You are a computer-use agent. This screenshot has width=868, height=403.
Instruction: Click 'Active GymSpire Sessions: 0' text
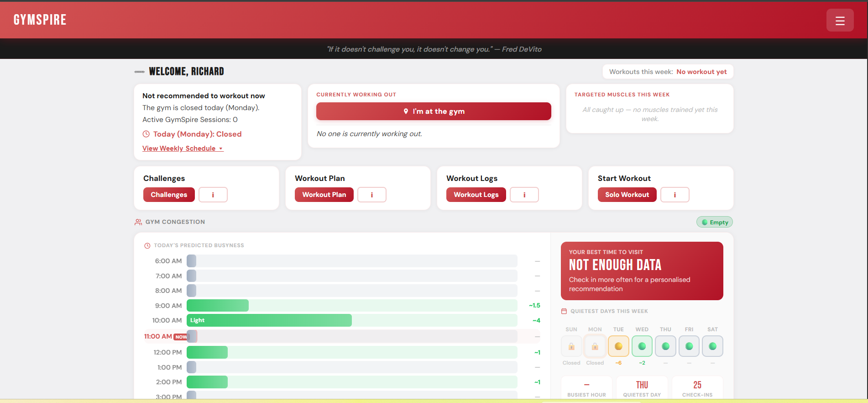pyautogui.click(x=190, y=120)
